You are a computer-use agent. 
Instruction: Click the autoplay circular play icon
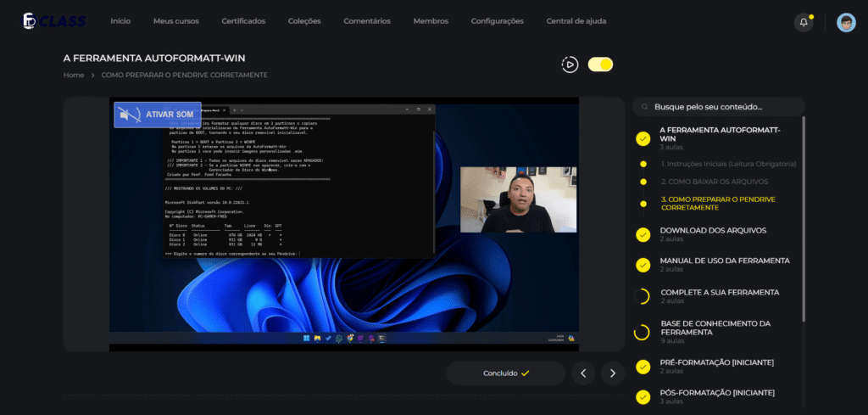click(570, 64)
